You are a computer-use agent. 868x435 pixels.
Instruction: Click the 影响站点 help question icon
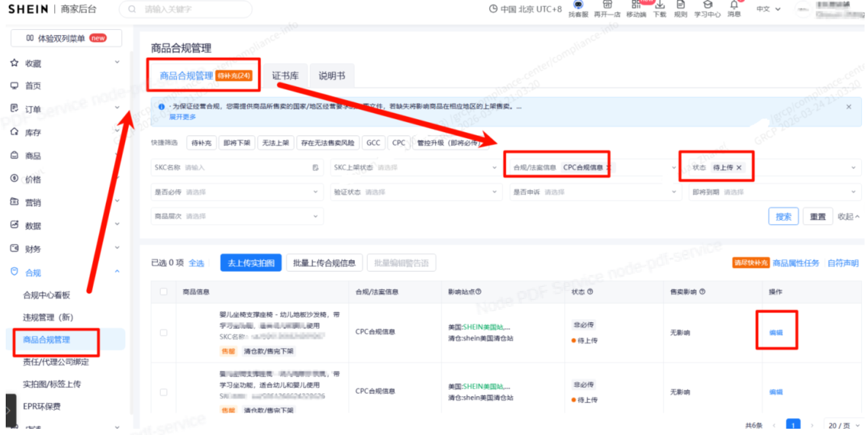(478, 292)
